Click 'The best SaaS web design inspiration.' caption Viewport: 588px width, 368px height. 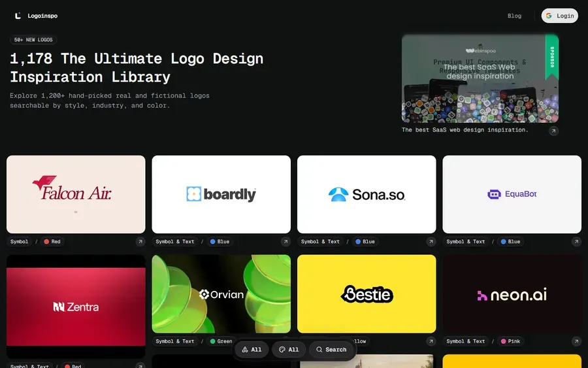pos(465,130)
